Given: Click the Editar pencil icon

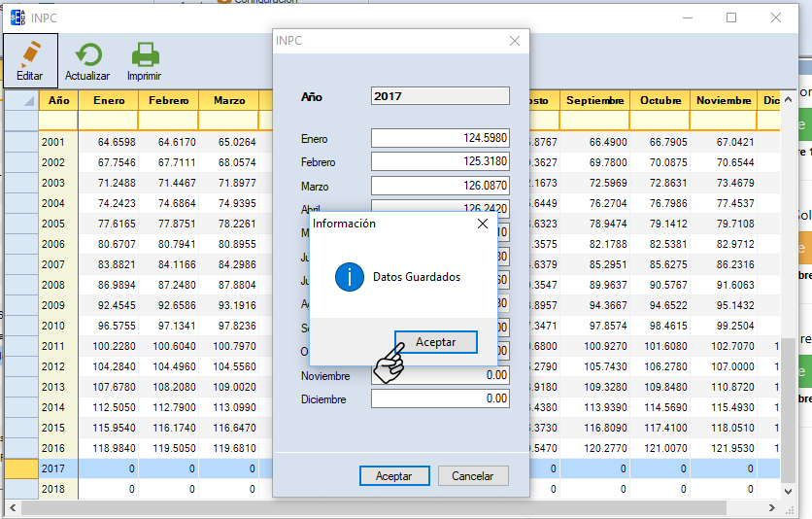Looking at the screenshot, I should (x=30, y=54).
